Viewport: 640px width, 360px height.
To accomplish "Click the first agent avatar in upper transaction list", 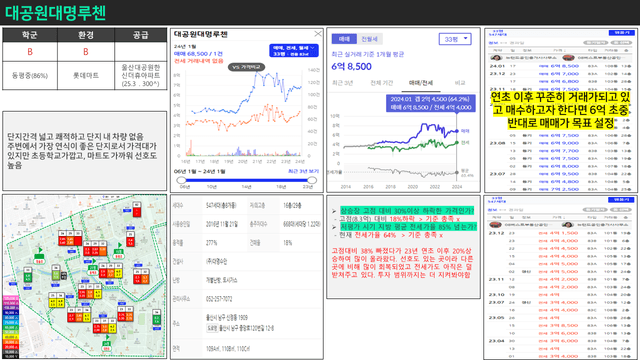I will click(496, 58).
